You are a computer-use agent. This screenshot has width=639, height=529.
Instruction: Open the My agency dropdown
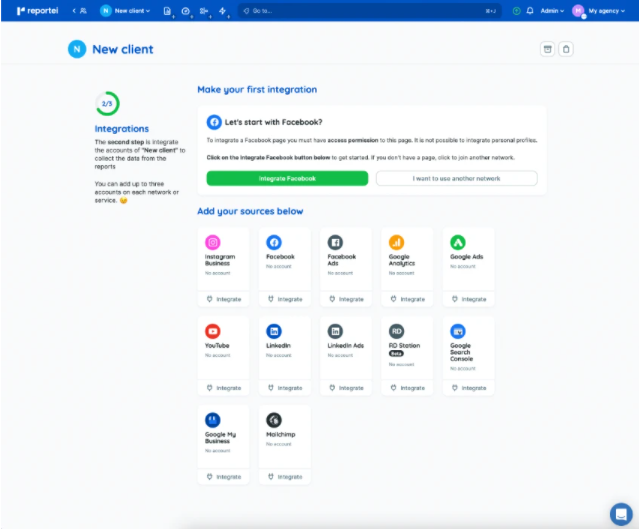coord(606,11)
